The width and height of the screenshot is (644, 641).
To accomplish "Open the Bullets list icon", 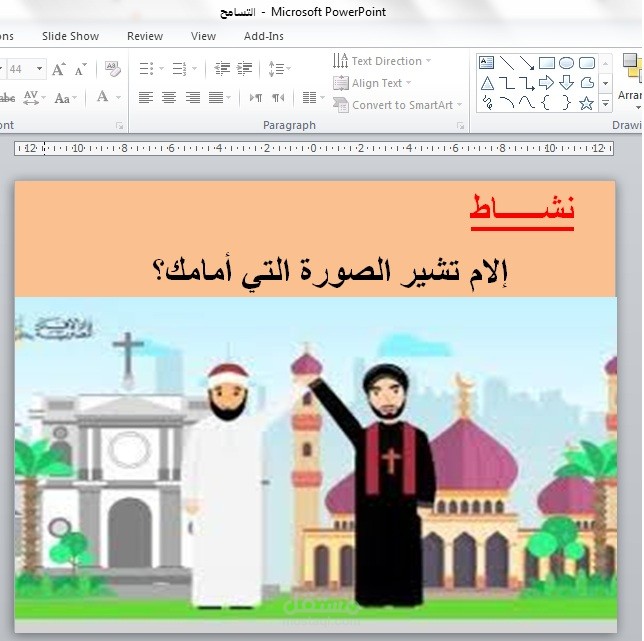I will click(146, 69).
